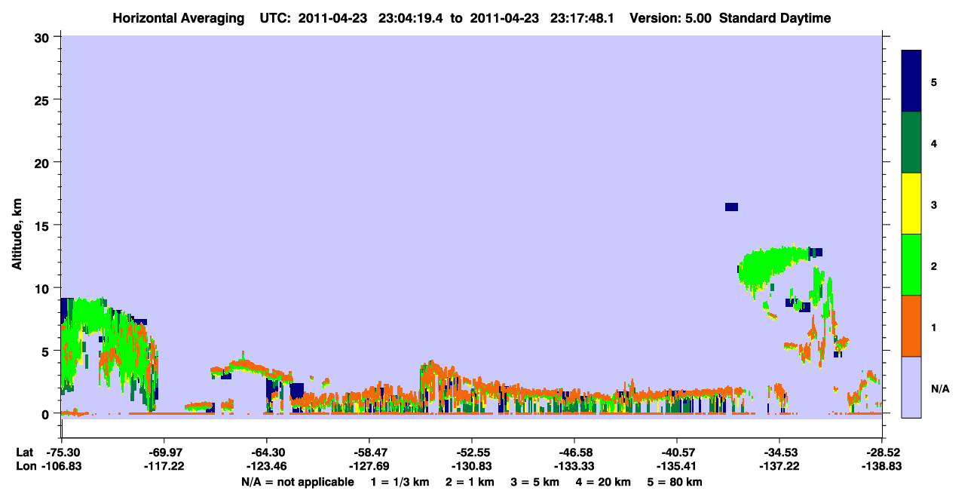Click the '3 = 5 km' legend text
Image resolution: width=980 pixels, height=503 pixels.
534,482
